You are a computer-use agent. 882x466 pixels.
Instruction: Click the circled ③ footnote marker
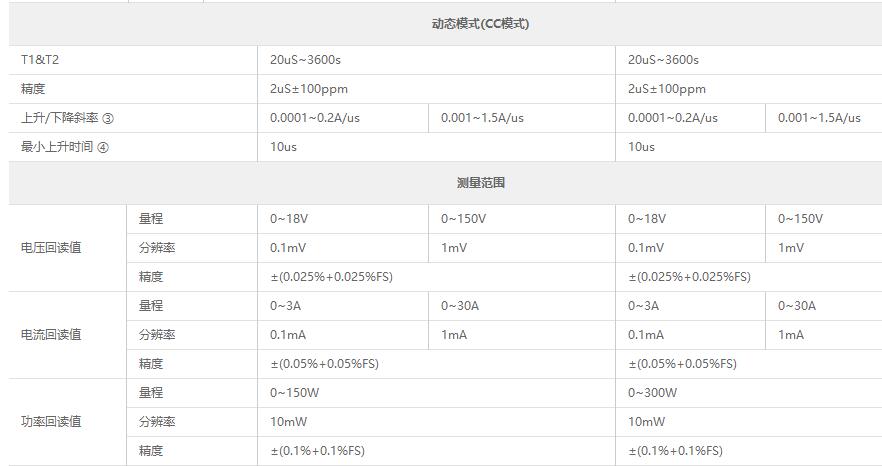coord(108,118)
